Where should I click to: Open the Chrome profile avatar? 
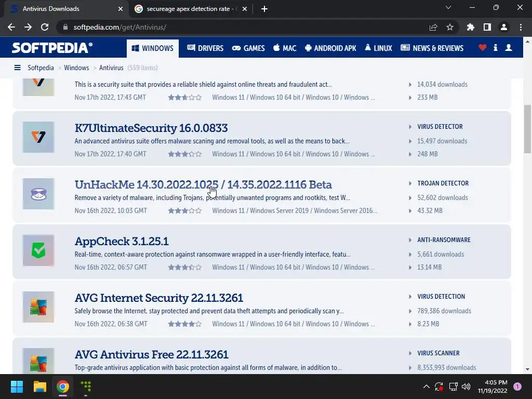click(504, 27)
